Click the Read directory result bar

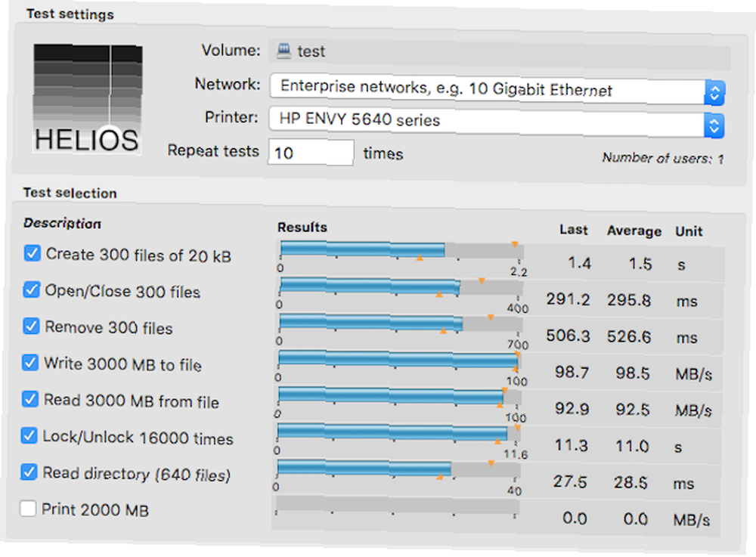[x=398, y=469]
